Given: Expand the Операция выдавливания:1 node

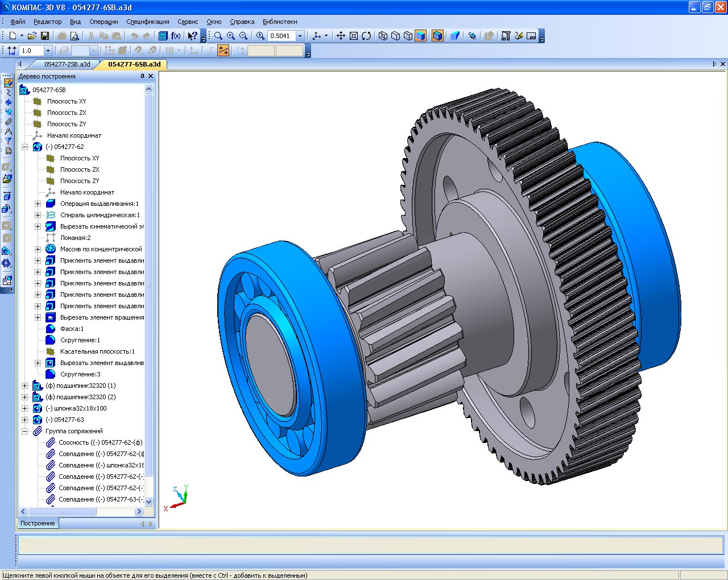Looking at the screenshot, I should (x=38, y=204).
